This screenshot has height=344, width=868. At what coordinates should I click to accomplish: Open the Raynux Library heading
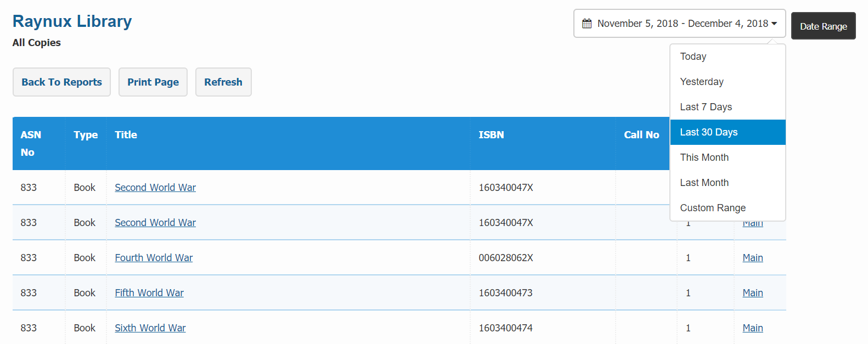pyautogui.click(x=72, y=21)
